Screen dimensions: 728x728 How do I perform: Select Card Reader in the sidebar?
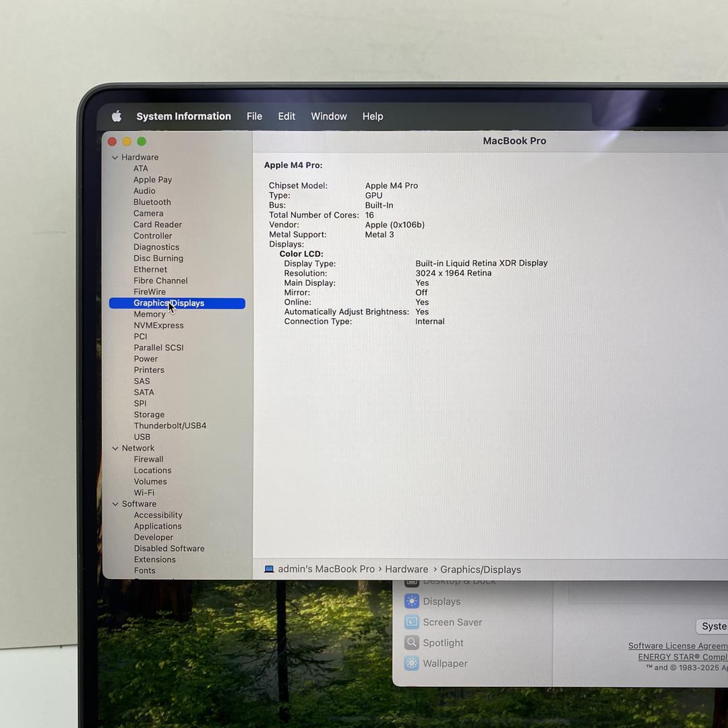point(157,224)
